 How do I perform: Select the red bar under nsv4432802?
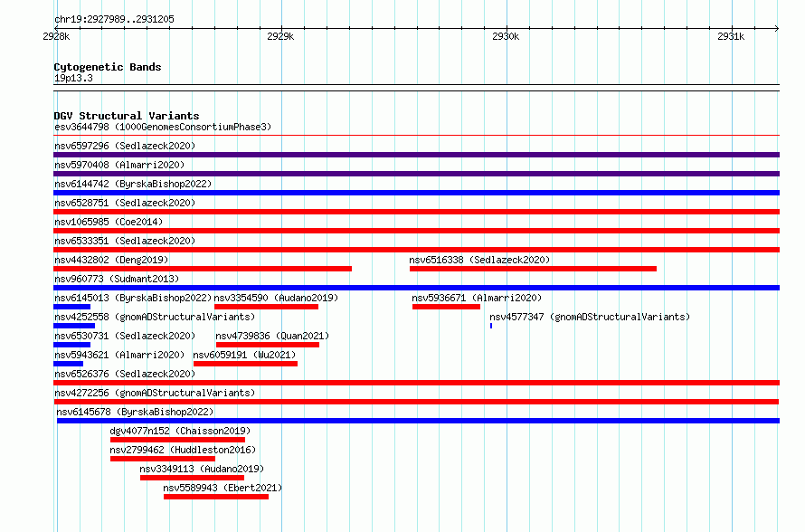(203, 269)
